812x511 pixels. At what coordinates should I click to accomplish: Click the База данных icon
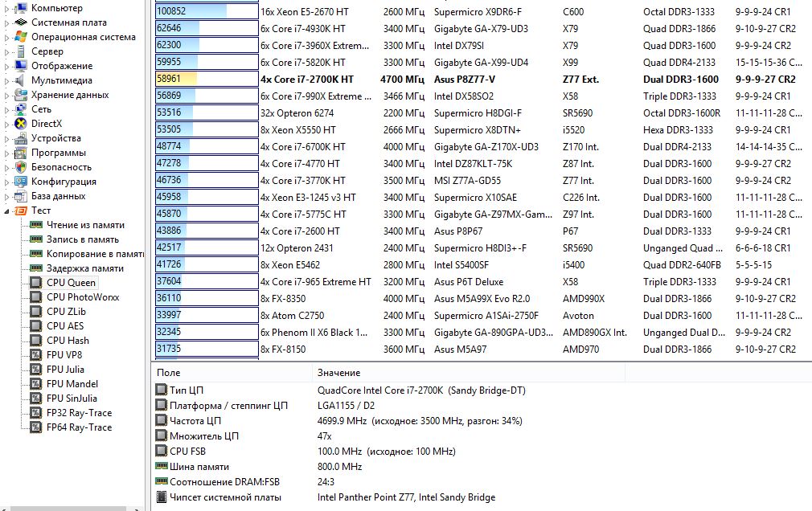pyautogui.click(x=21, y=196)
